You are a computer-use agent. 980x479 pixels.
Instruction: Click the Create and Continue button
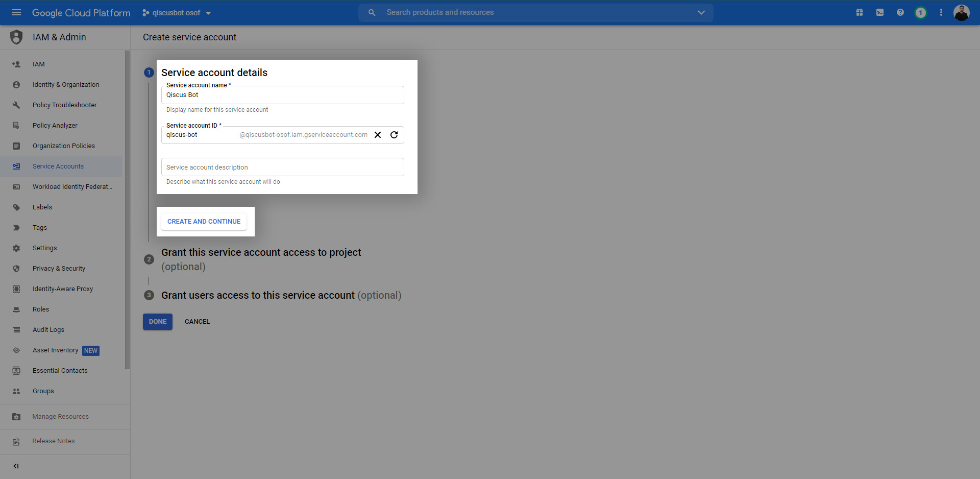pos(204,222)
